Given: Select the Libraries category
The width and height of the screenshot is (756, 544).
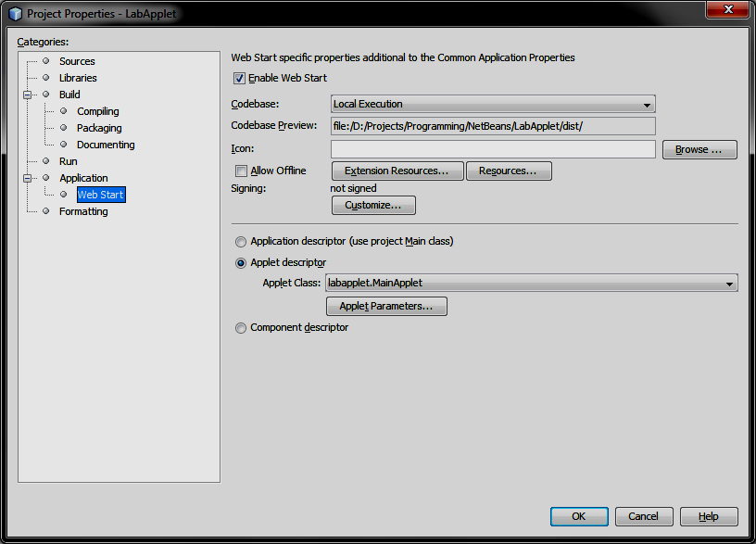Looking at the screenshot, I should tap(78, 78).
